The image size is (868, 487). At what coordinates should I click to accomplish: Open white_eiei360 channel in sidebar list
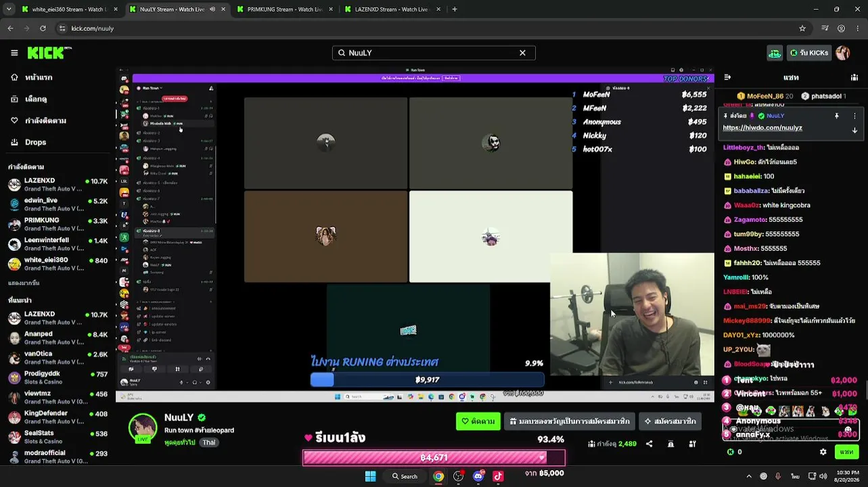[58, 263]
